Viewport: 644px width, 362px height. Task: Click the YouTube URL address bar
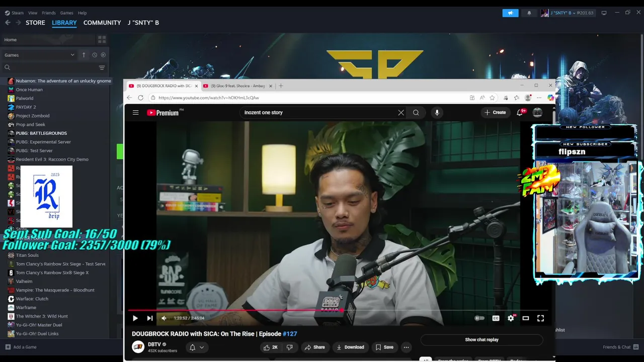point(307,98)
